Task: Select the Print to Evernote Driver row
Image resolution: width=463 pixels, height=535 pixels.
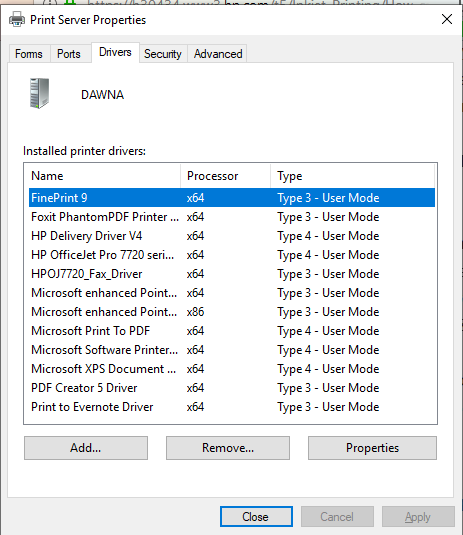Action: tap(232, 407)
